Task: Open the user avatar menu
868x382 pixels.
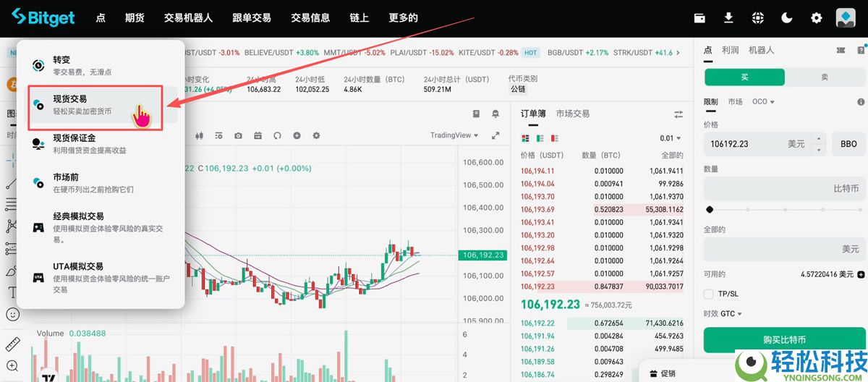Action: click(x=846, y=18)
